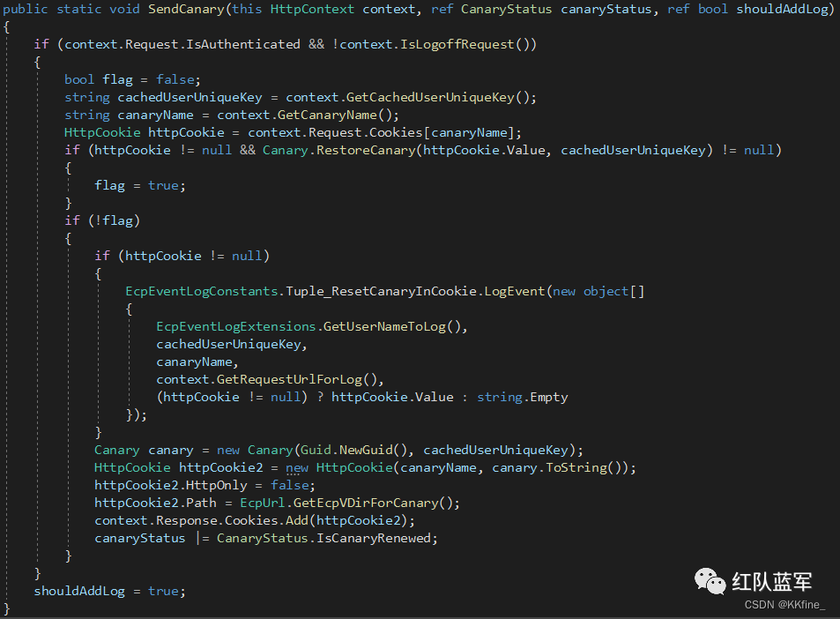Image resolution: width=840 pixels, height=619 pixels.
Task: Click the 'this' keyword in the parameters
Action: [x=247, y=10]
